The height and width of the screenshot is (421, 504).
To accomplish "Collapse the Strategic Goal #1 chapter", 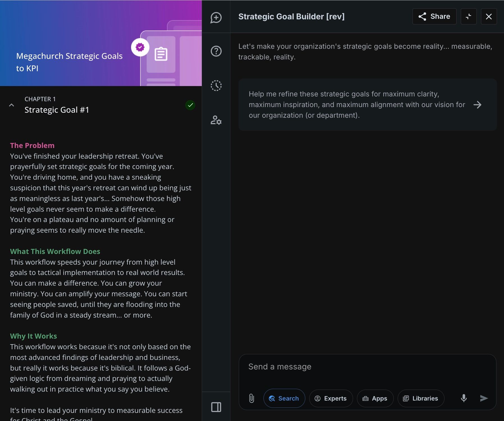I will (12, 105).
